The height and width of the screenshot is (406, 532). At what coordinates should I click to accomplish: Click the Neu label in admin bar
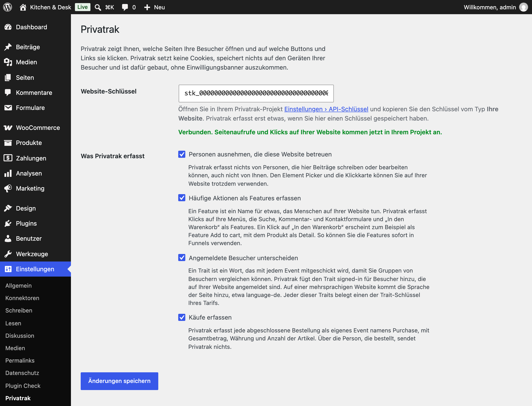click(x=159, y=7)
